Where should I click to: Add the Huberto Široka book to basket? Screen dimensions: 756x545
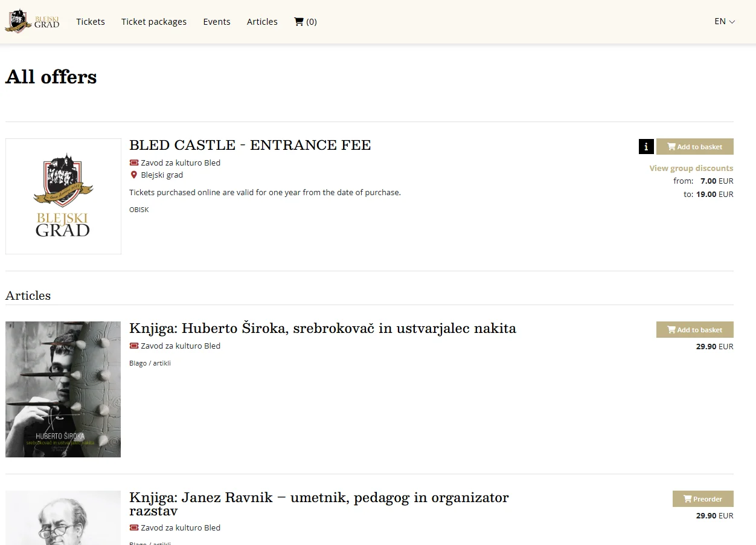pyautogui.click(x=694, y=329)
